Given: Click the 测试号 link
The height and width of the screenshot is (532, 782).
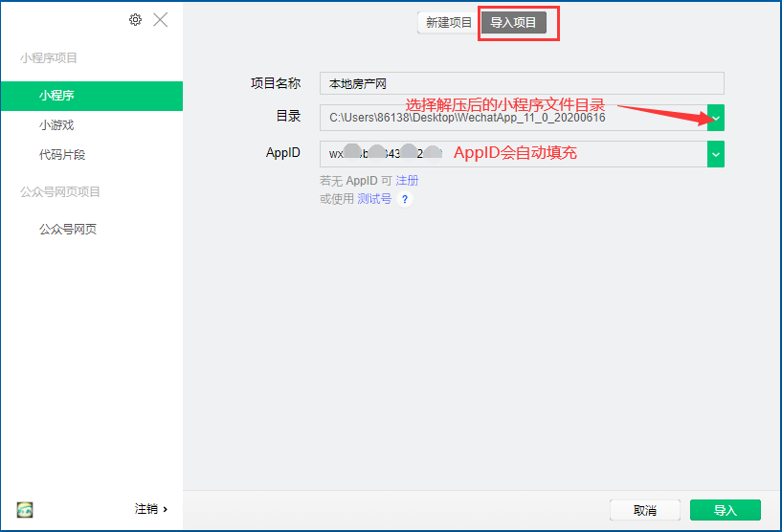Looking at the screenshot, I should (x=374, y=199).
